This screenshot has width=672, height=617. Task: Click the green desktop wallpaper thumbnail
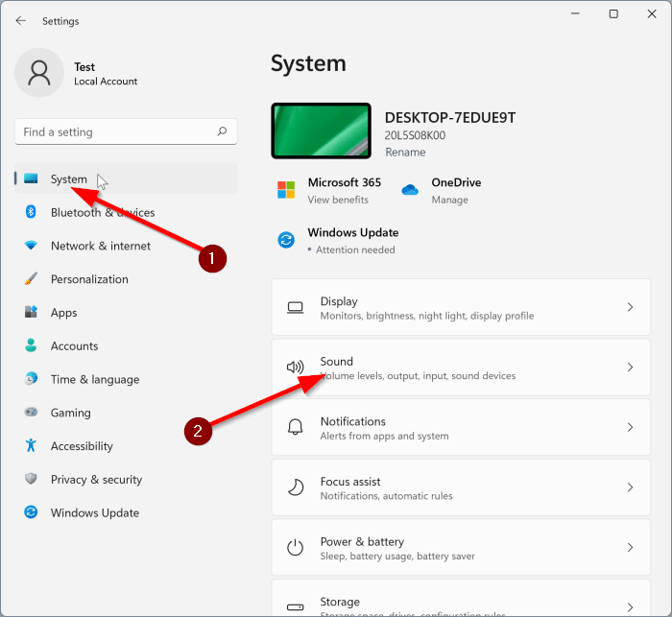321,131
